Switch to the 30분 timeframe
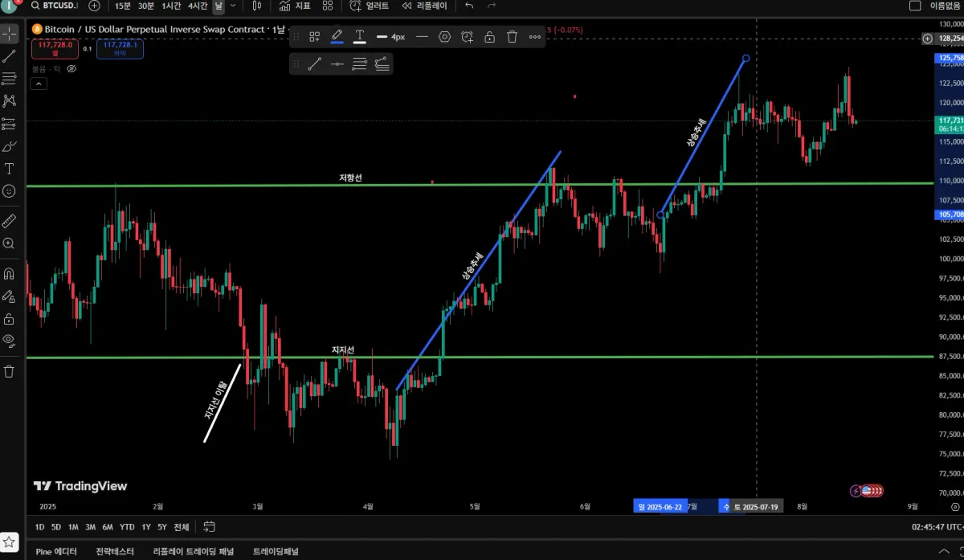Screen dimensions: 964x560 click(146, 6)
